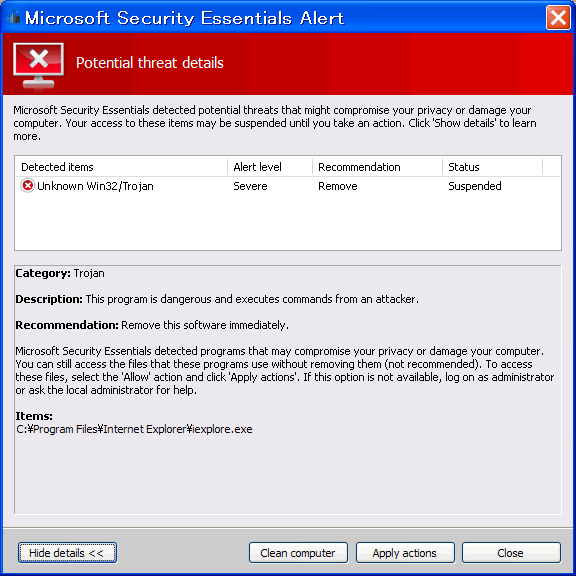Click the Security Essentials title bar icon
576x576 pixels.
tap(14, 17)
